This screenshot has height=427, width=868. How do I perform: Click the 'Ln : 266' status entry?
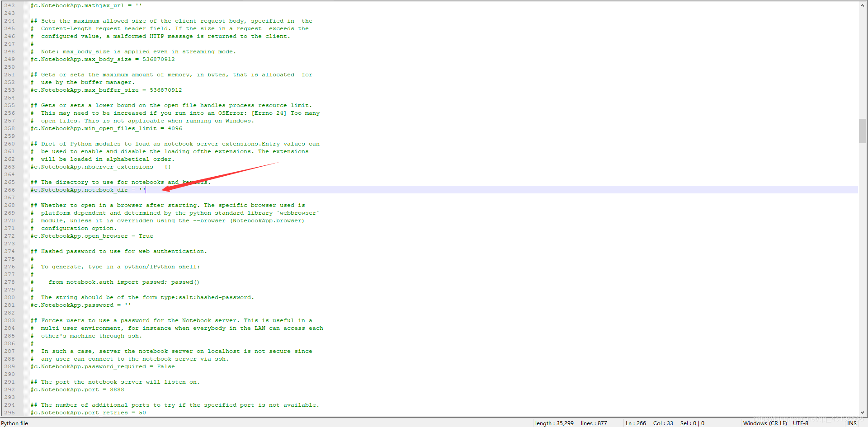coord(636,423)
